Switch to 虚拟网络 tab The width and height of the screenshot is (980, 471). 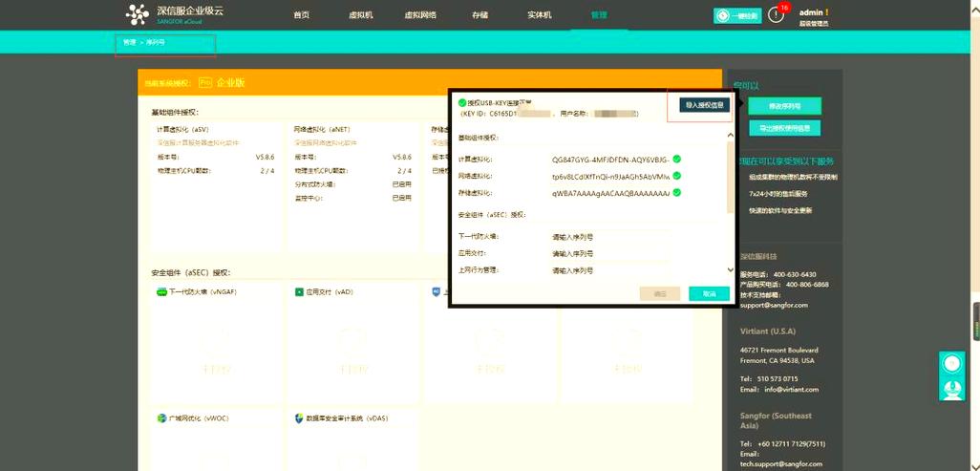tap(420, 15)
